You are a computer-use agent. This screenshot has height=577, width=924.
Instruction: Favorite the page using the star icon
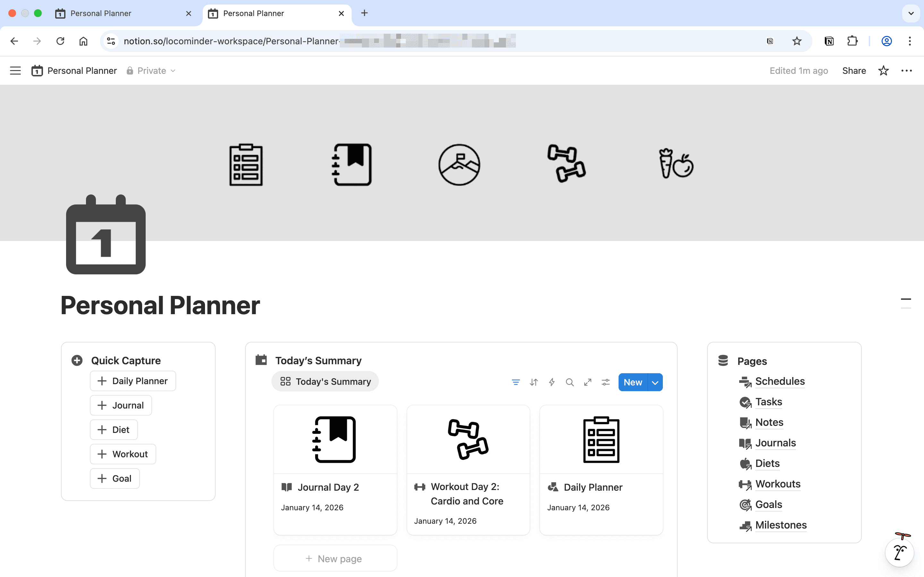coord(884,70)
